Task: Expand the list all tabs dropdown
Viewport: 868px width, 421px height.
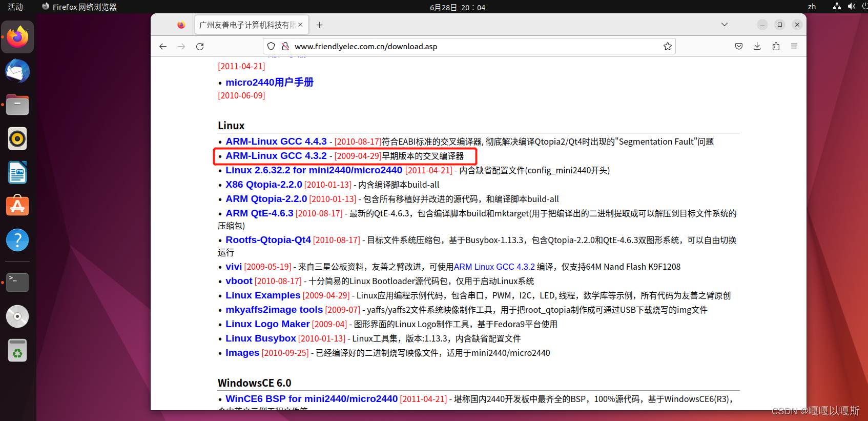Action: click(725, 25)
